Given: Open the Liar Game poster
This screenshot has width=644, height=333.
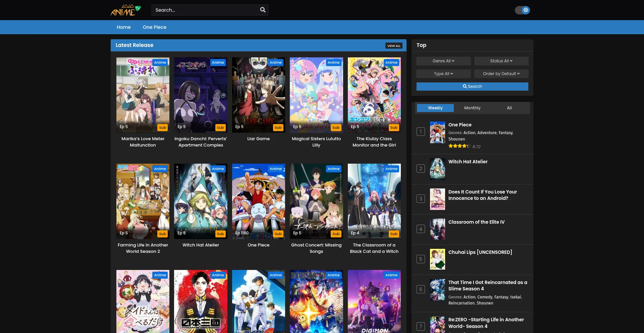Looking at the screenshot, I should coord(259,95).
